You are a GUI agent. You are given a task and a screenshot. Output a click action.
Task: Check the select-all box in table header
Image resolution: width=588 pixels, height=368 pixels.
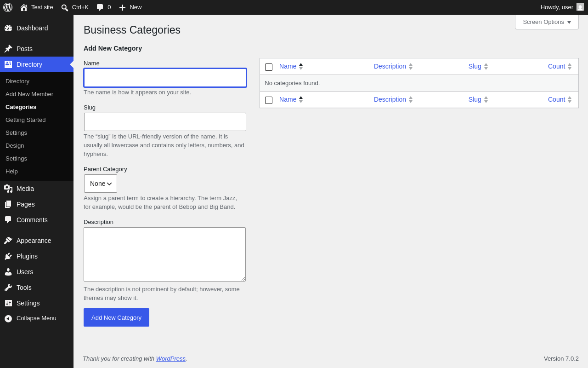(x=269, y=67)
